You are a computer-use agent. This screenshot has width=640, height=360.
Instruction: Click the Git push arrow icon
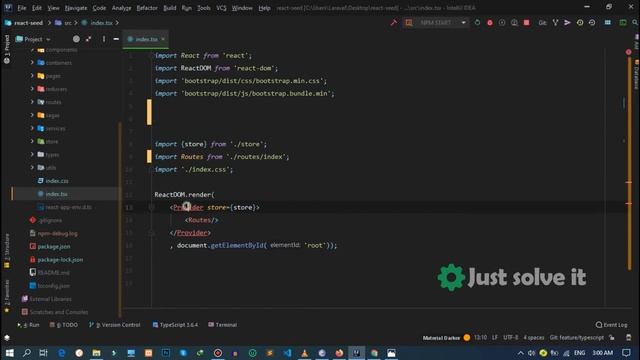tap(567, 23)
